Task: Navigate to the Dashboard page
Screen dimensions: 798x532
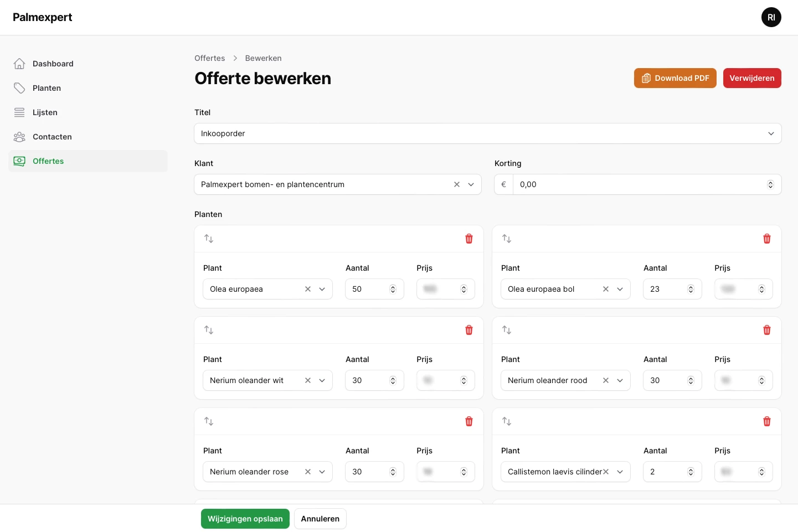Action: click(53, 64)
